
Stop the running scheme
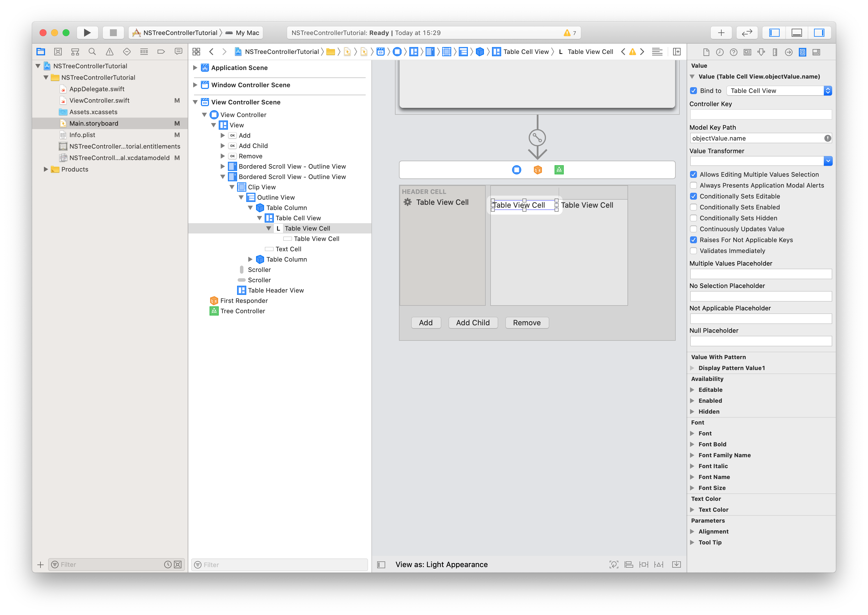click(x=113, y=33)
